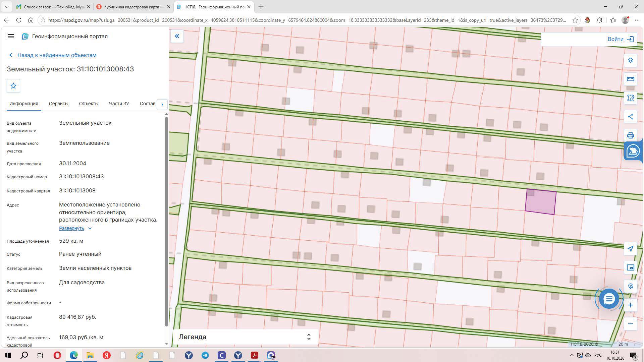Screen dimensions: 644x362
Task: Switch to the Объекты tab
Action: click(x=89, y=104)
